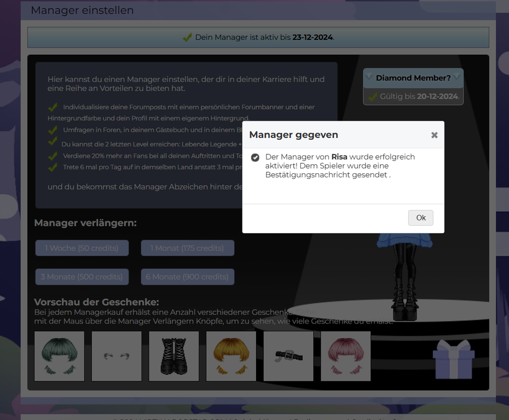Screen dimensions: 509x420
Task: Preview the orange bob wig gift
Action: (x=231, y=356)
